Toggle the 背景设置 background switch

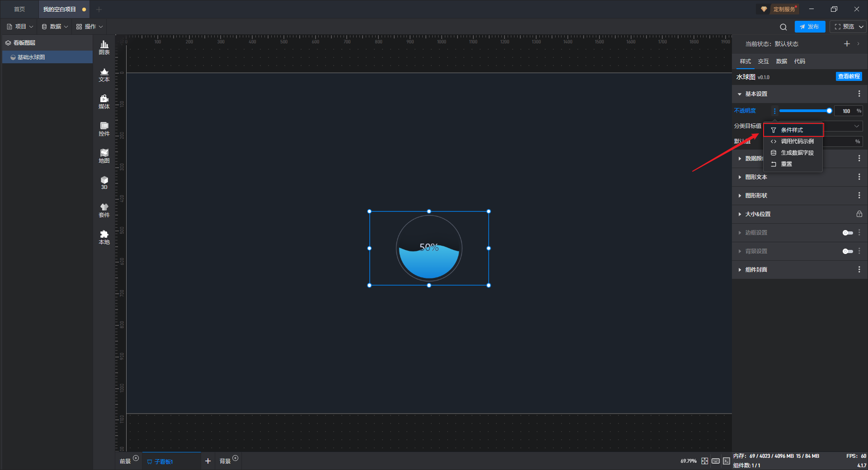point(848,251)
